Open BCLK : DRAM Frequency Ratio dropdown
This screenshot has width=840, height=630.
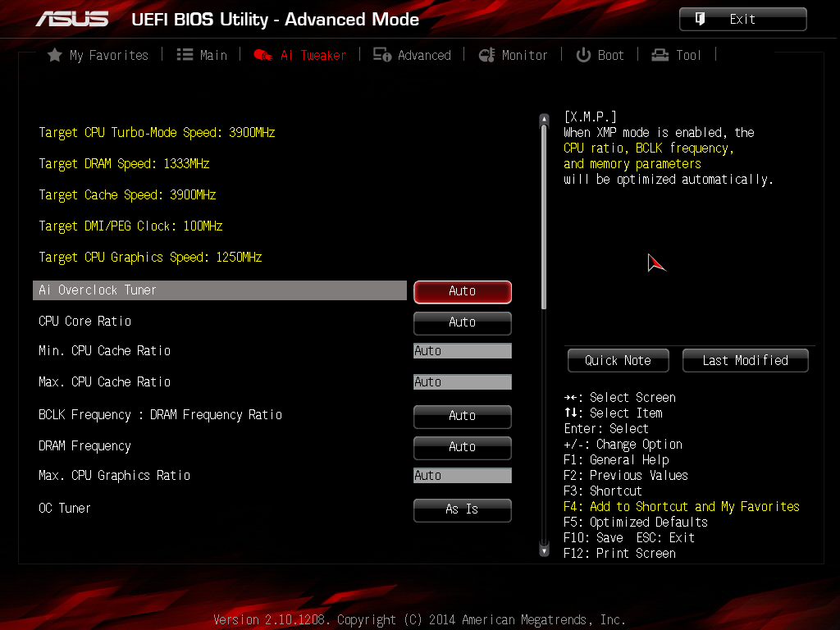(x=463, y=416)
